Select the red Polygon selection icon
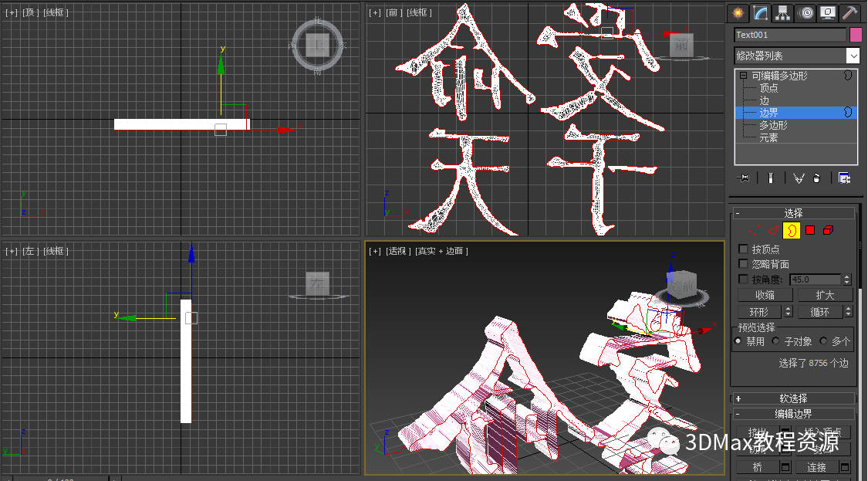868x481 pixels. [x=810, y=230]
